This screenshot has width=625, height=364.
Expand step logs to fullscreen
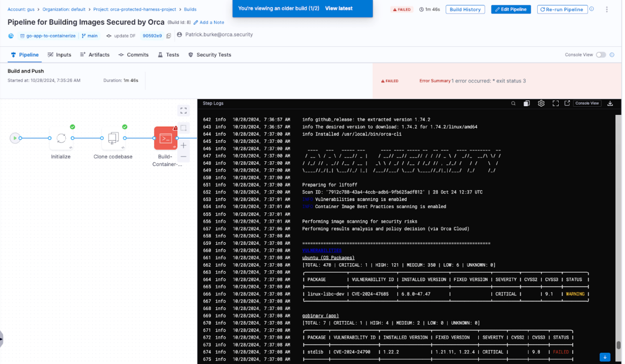pyautogui.click(x=555, y=104)
